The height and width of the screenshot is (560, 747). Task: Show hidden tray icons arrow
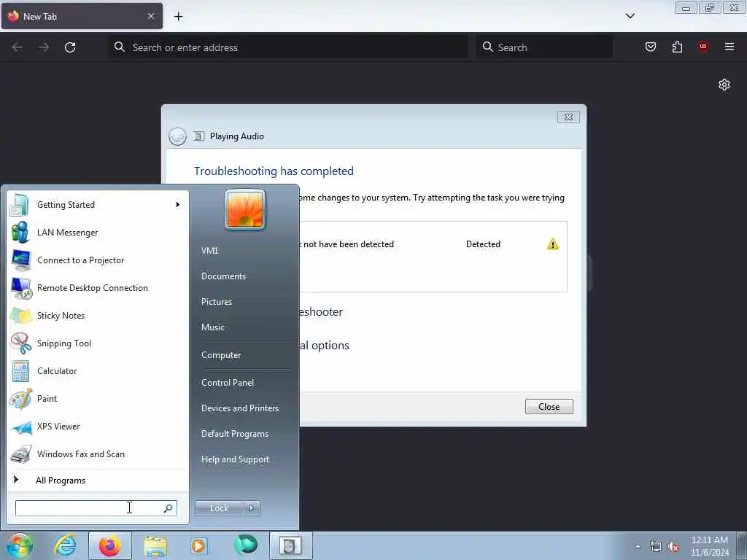[x=638, y=546]
